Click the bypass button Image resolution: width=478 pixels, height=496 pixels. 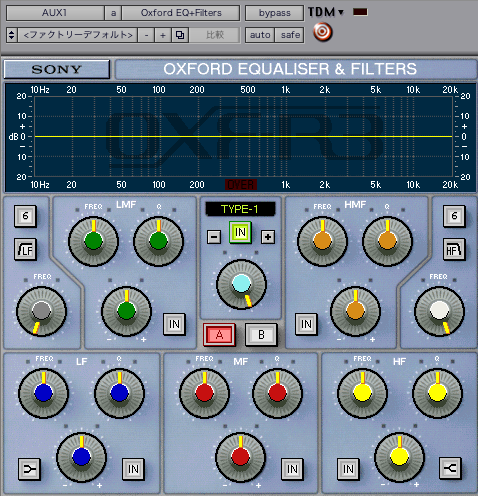(x=275, y=13)
